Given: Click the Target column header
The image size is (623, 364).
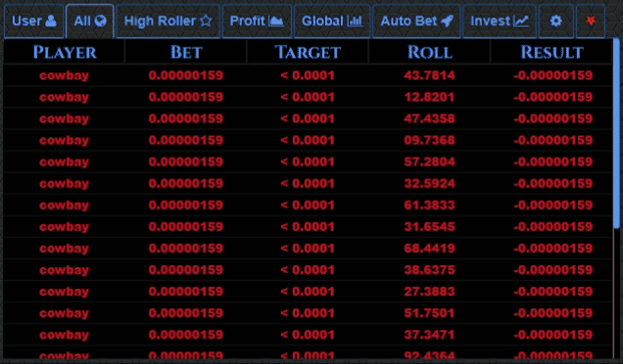Looking at the screenshot, I should pos(308,52).
